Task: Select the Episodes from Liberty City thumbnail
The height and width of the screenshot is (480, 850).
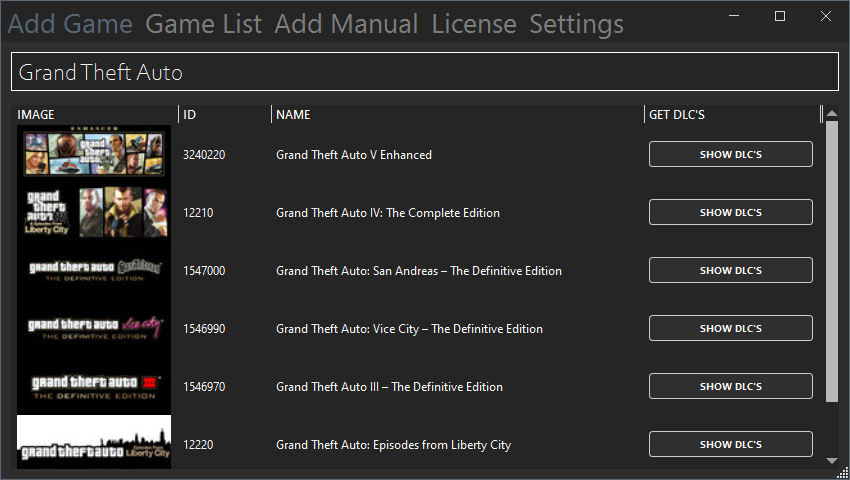Action: pyautogui.click(x=94, y=442)
